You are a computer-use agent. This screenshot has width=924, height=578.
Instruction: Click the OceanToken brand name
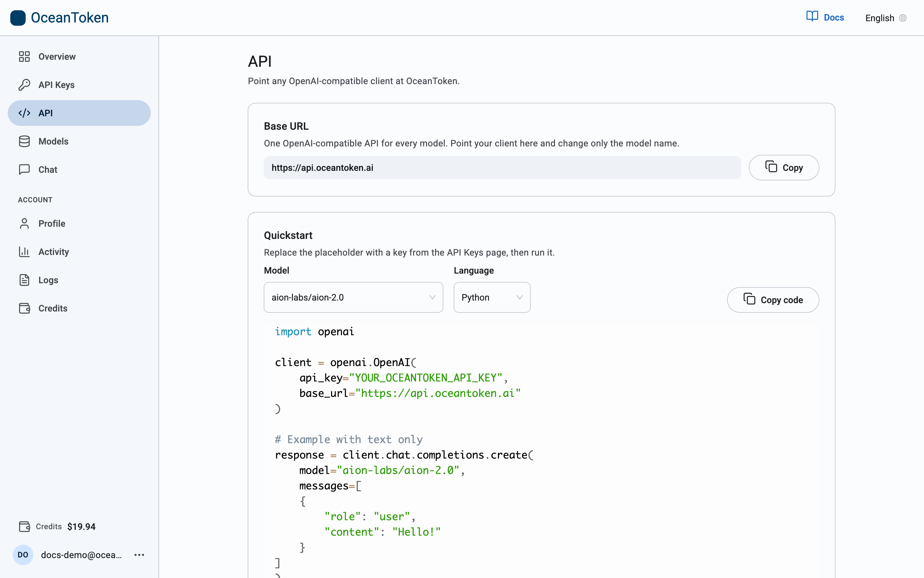click(x=70, y=18)
